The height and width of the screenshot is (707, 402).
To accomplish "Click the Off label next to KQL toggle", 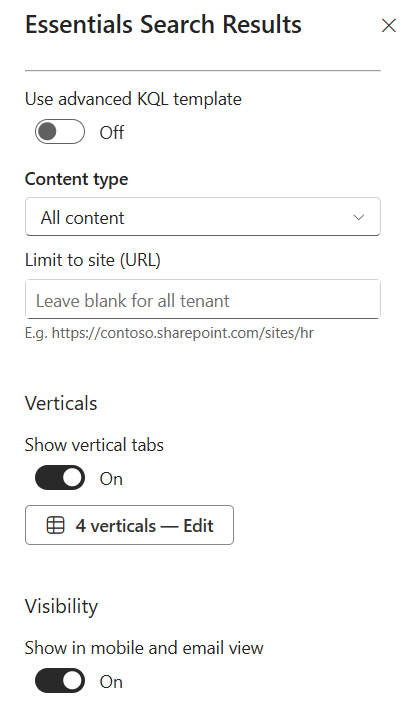I will pyautogui.click(x=112, y=133).
